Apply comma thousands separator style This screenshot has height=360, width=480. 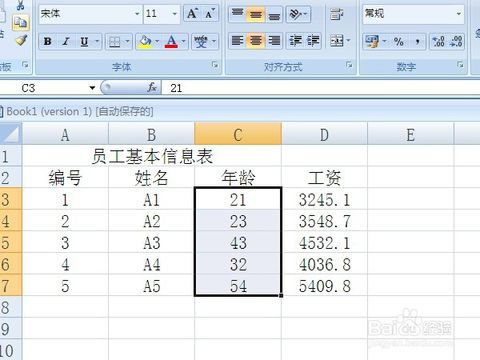coord(417,41)
